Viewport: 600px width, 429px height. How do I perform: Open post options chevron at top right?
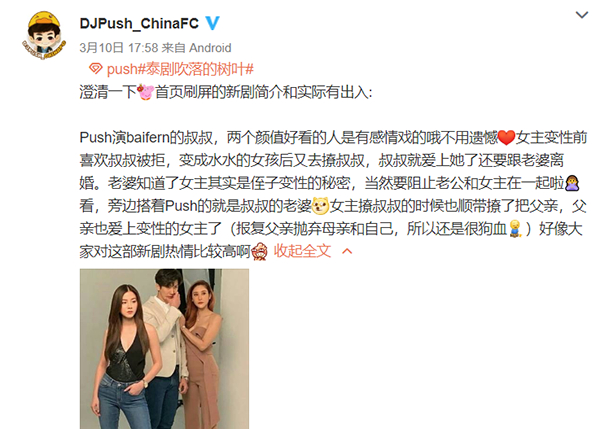[582, 15]
